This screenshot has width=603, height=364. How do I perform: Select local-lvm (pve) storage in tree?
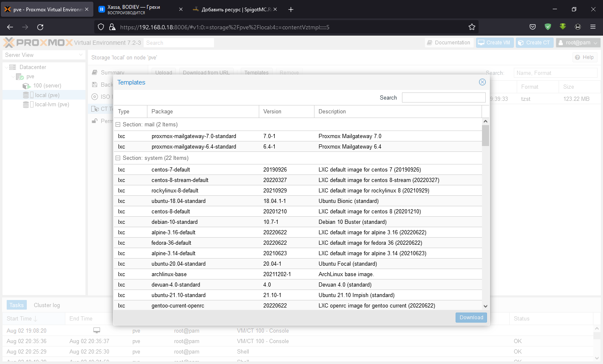coord(52,105)
